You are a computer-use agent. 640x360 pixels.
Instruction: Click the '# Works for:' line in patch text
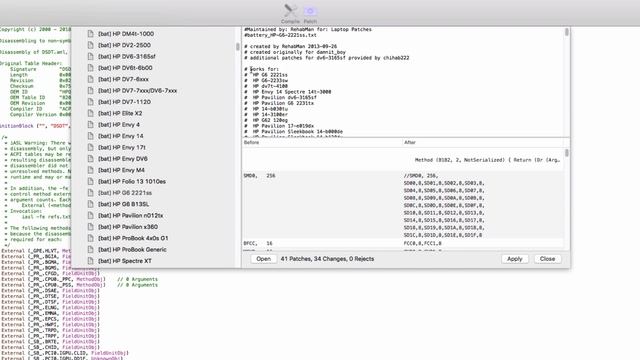click(x=262, y=69)
